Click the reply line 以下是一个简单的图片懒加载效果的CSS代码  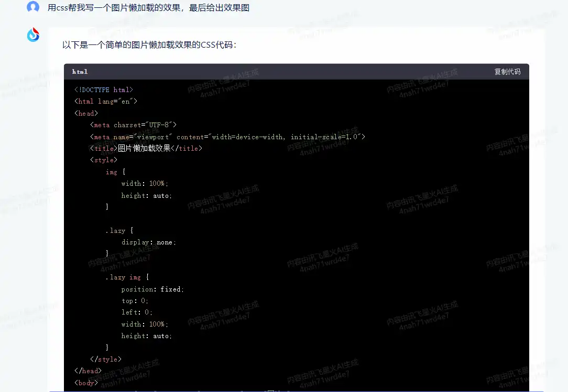(x=149, y=45)
